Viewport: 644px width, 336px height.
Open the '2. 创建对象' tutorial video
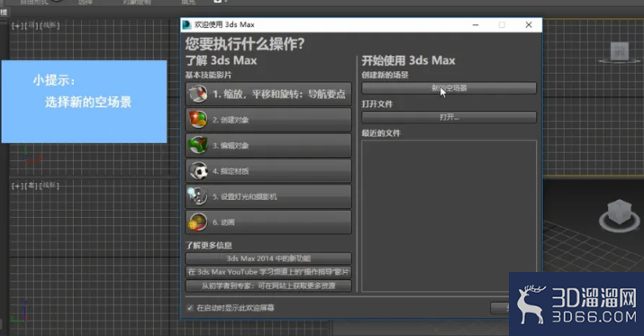pyautogui.click(x=268, y=120)
